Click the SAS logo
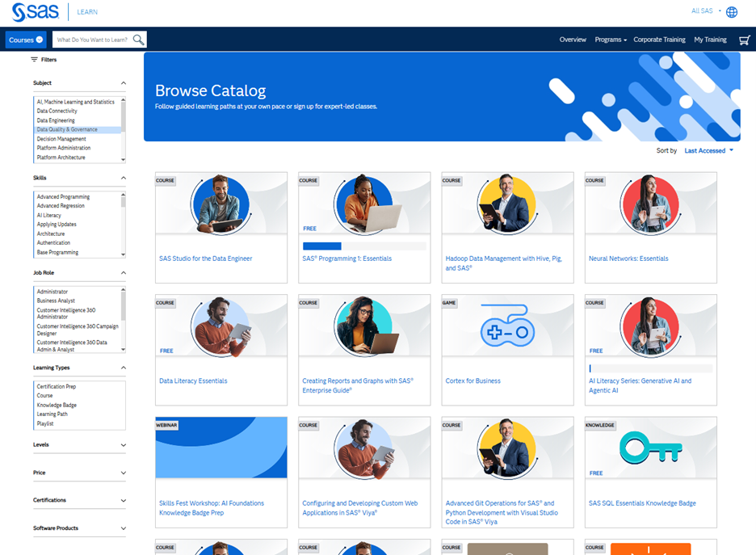The width and height of the screenshot is (756, 555). pos(36,12)
